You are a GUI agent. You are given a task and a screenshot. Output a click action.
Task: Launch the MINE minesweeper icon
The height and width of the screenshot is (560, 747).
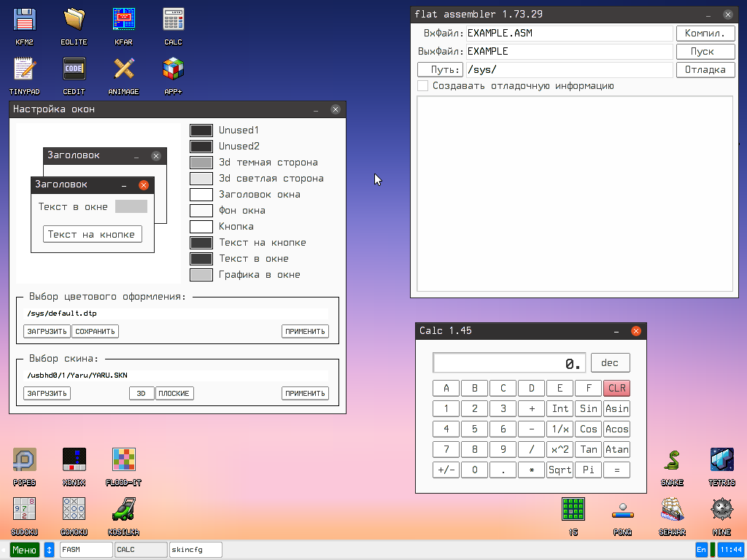[721, 510]
